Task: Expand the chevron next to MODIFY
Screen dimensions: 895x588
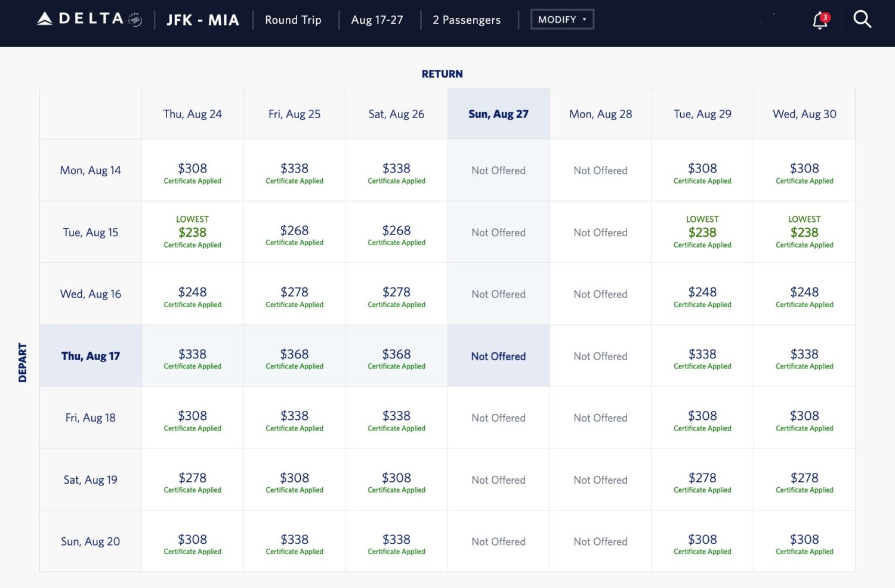Action: [584, 19]
